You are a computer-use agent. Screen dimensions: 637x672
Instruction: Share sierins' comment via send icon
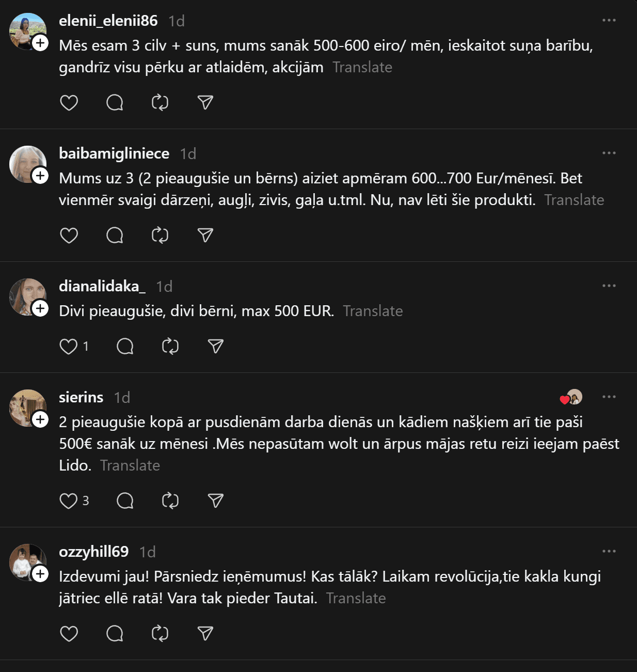coord(215,501)
